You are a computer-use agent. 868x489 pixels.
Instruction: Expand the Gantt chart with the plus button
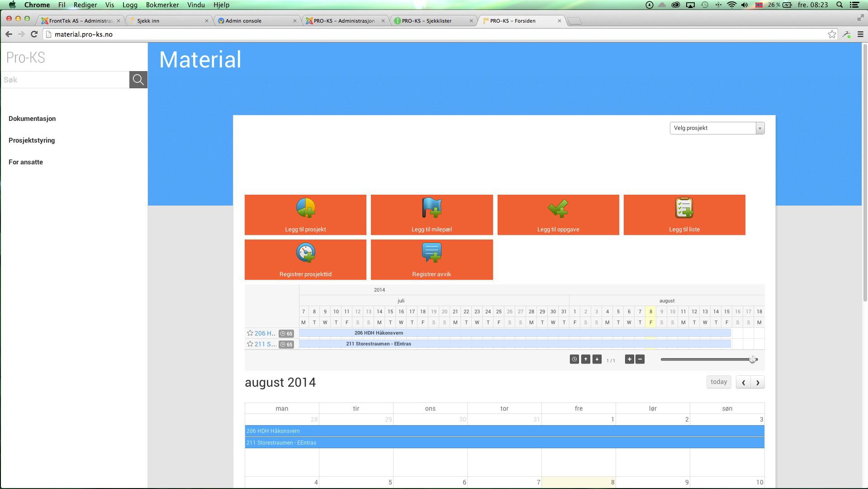[x=629, y=360]
